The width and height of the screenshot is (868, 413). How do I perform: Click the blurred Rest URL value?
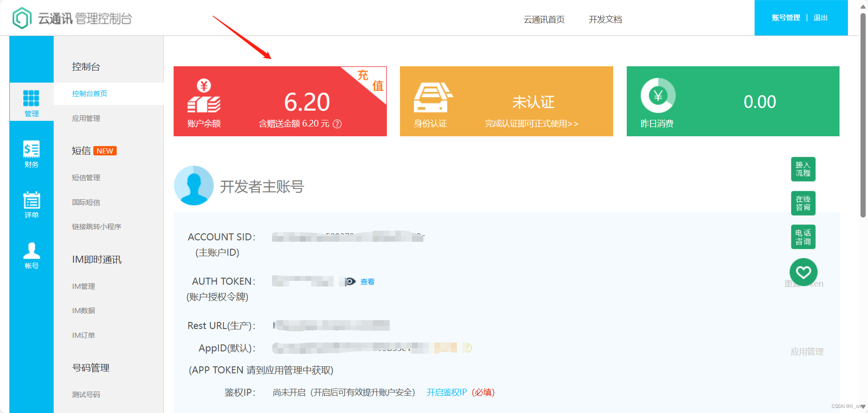pos(331,325)
